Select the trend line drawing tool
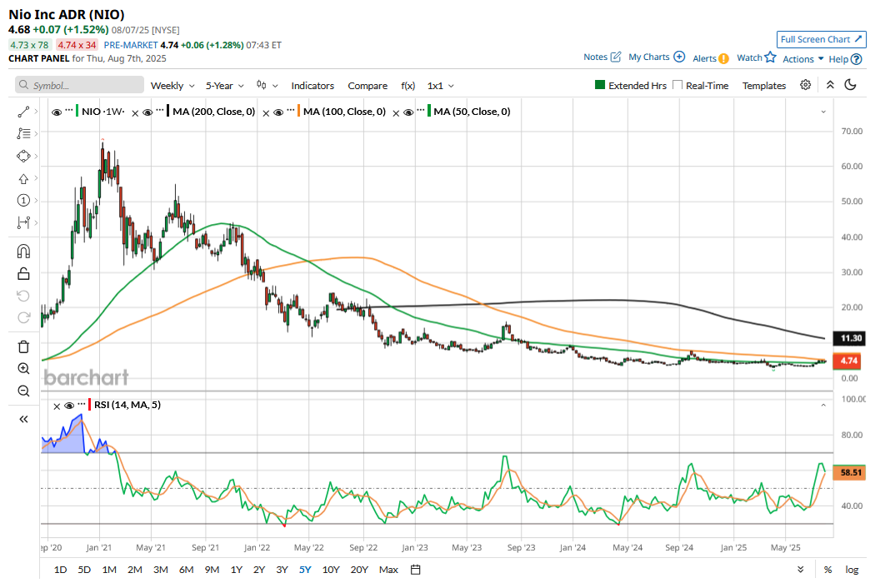 click(23, 112)
